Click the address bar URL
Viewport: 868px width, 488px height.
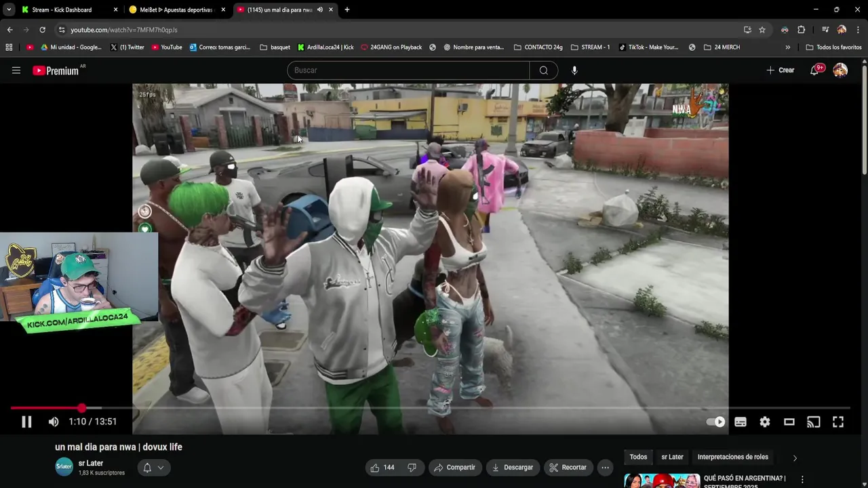pos(124,30)
